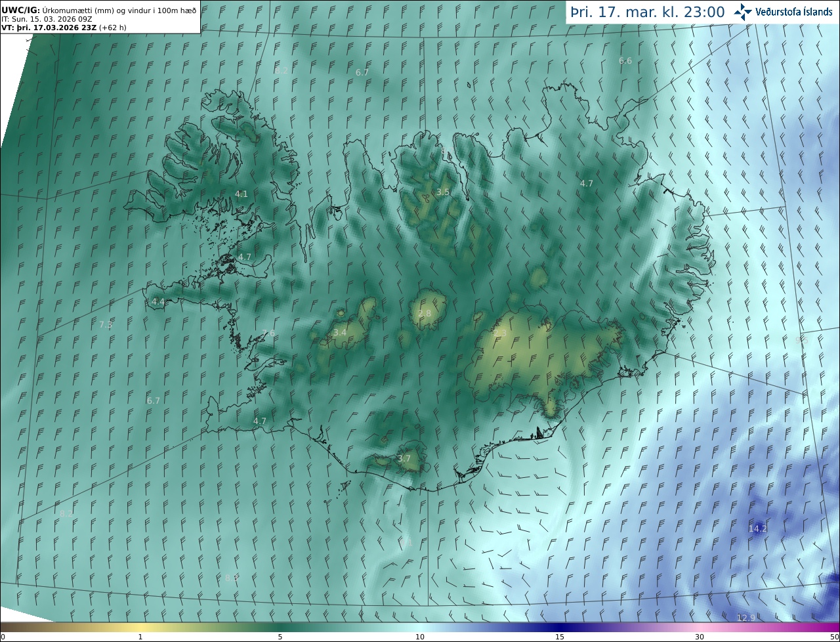Click the 3.5 value in northern highlands
The width and height of the screenshot is (840, 642).
tap(443, 192)
